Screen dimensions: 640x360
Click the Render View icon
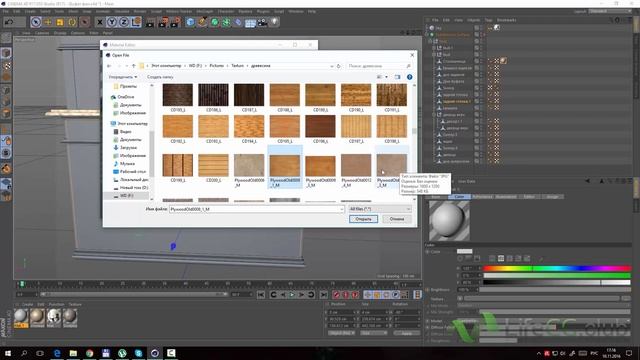click(150, 22)
